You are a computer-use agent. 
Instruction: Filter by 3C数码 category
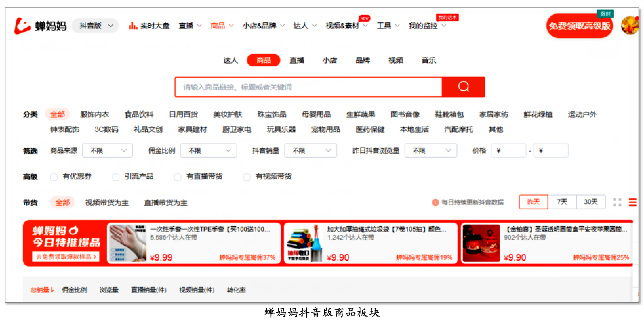106,129
